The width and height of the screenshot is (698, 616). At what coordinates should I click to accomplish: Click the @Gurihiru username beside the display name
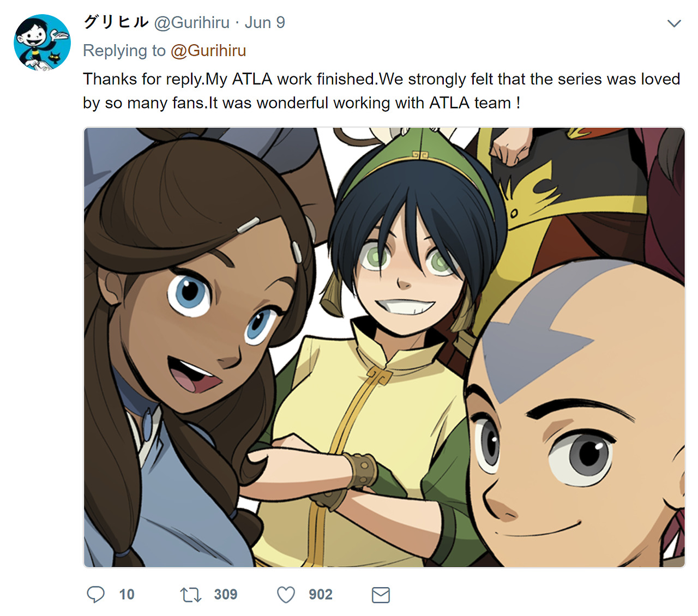[192, 22]
